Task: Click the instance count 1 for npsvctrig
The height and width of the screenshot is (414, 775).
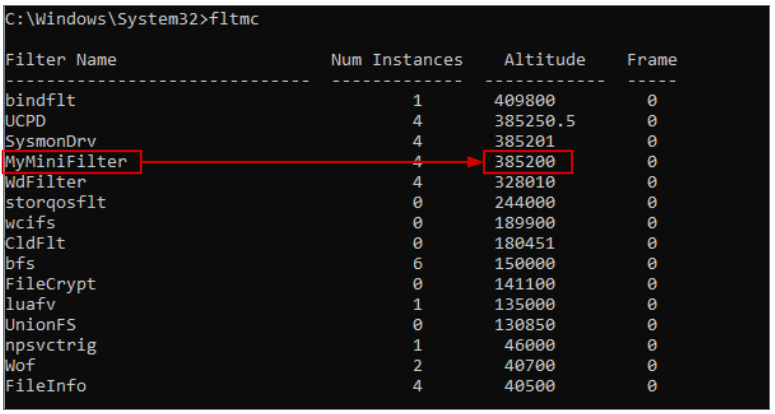Action: click(418, 345)
